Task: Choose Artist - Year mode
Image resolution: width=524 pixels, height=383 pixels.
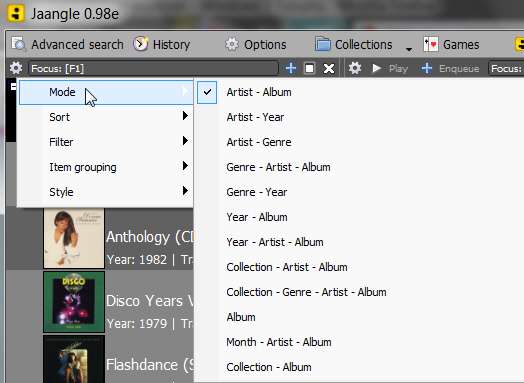Action: click(x=255, y=117)
